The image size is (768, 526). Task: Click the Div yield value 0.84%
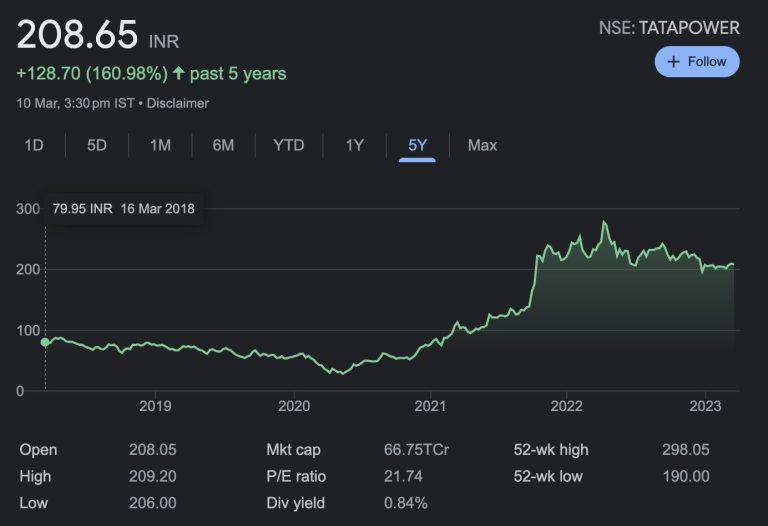(x=406, y=503)
